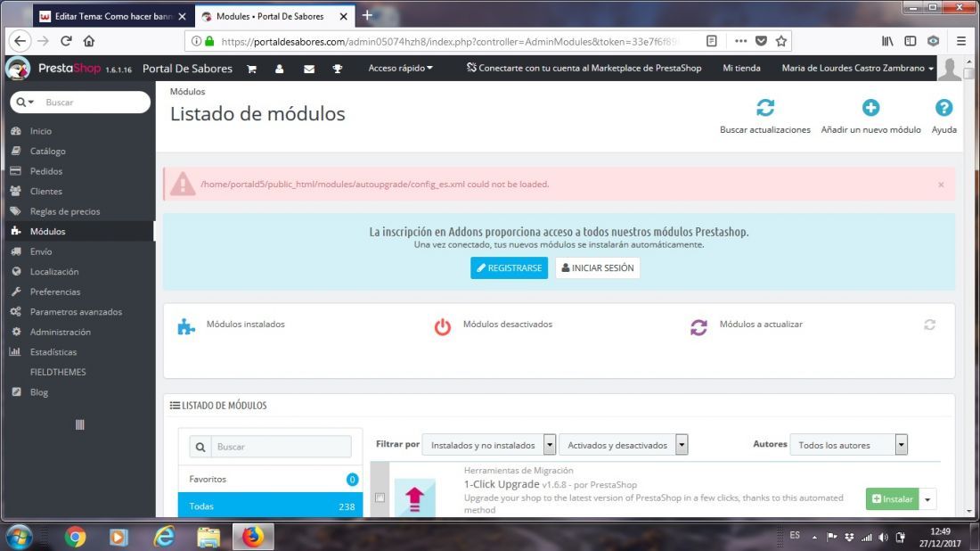Select Favoritos module category
980x551 pixels.
click(270, 479)
